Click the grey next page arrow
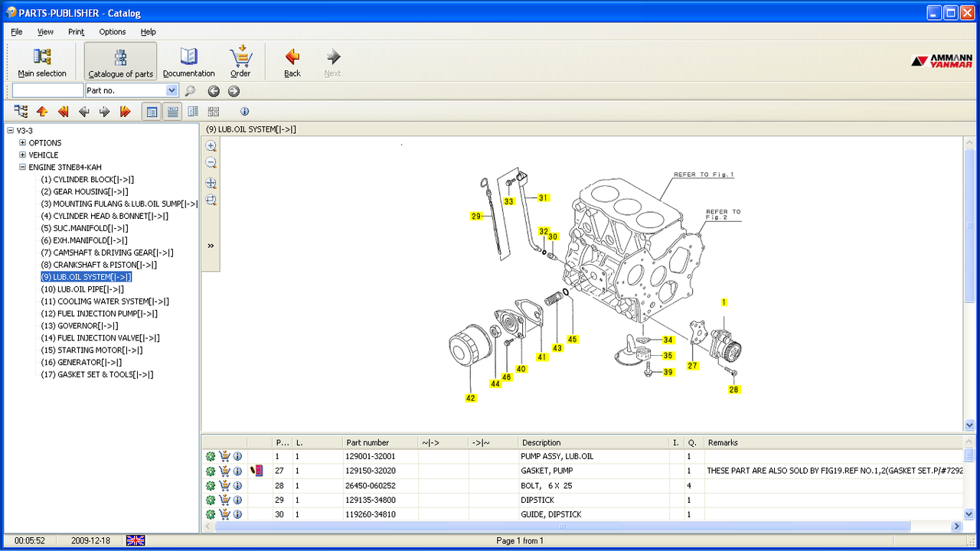 (x=105, y=112)
